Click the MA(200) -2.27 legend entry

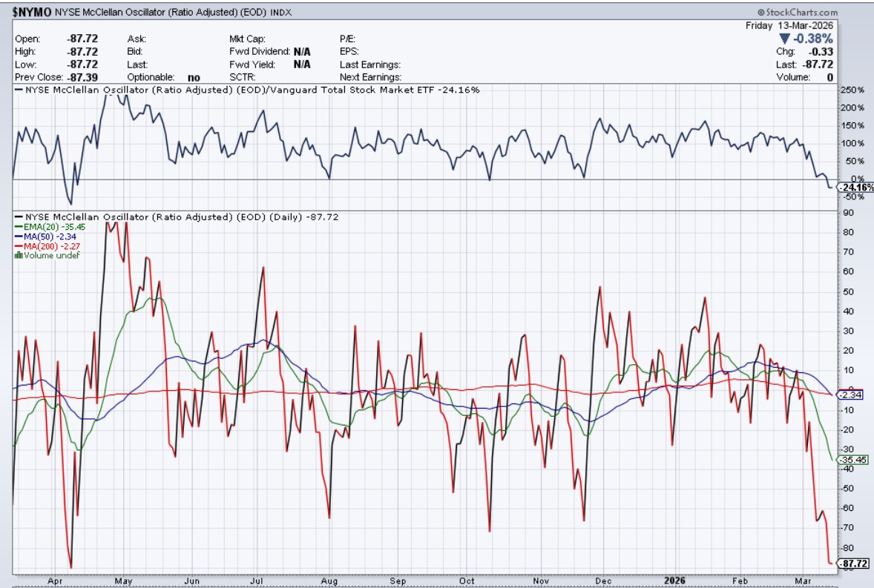tap(48, 245)
